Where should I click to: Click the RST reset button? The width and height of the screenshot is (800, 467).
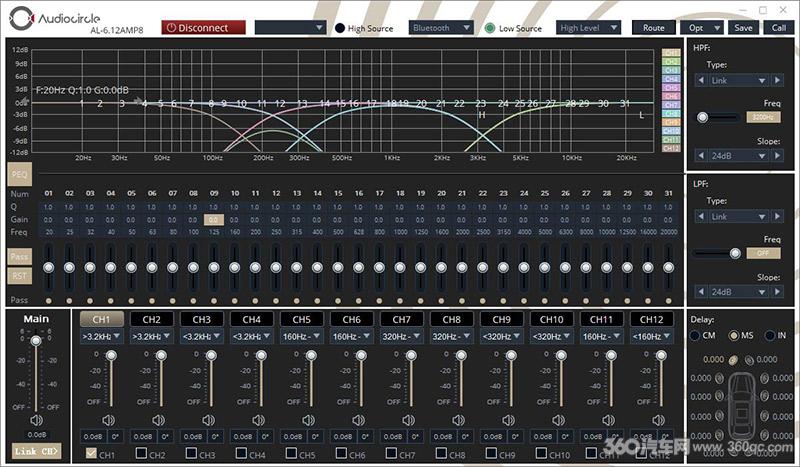[19, 276]
